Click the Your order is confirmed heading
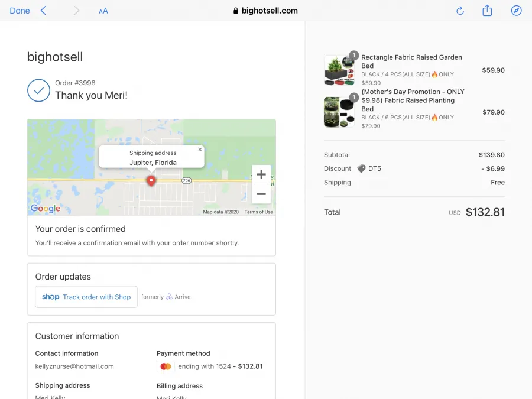The image size is (532, 399). [80, 229]
